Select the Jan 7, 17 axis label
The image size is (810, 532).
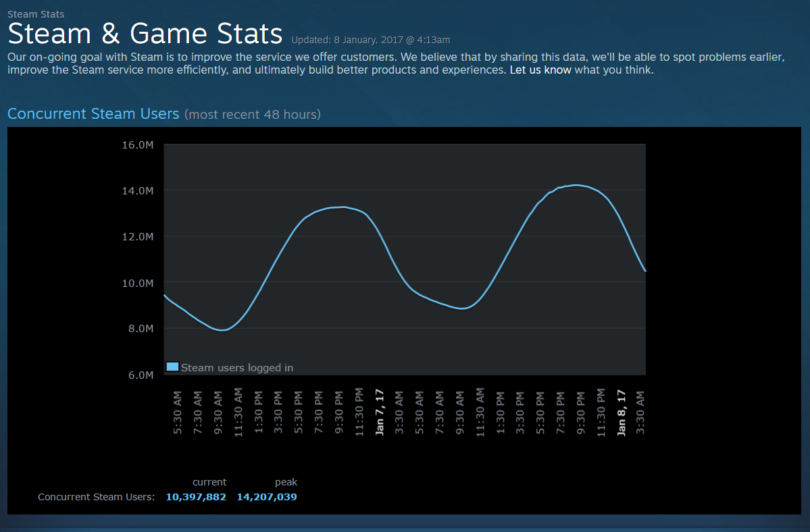(x=380, y=413)
